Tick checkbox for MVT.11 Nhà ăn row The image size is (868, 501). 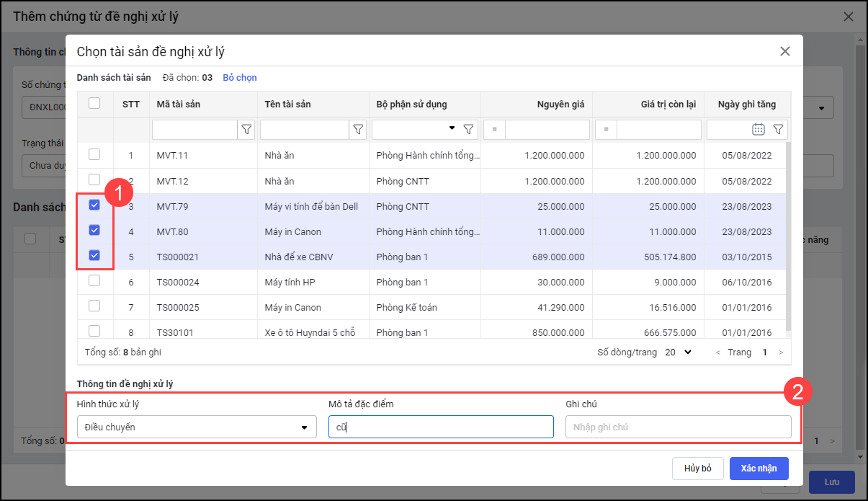point(94,154)
